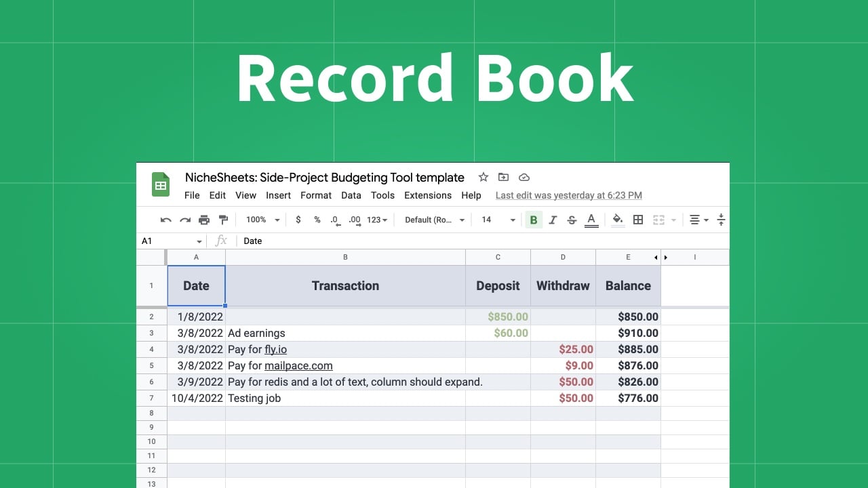The height and width of the screenshot is (488, 868).
Task: Select row 8 header
Action: [151, 413]
